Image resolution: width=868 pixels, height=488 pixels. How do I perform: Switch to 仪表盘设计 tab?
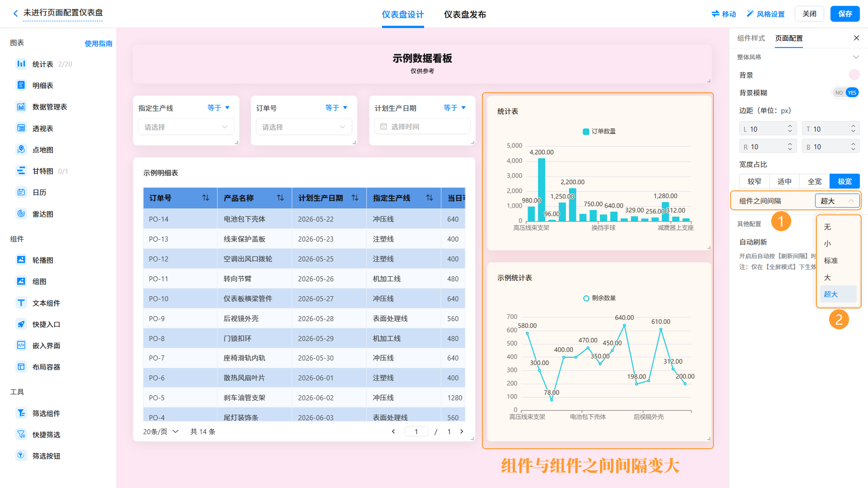(x=403, y=14)
